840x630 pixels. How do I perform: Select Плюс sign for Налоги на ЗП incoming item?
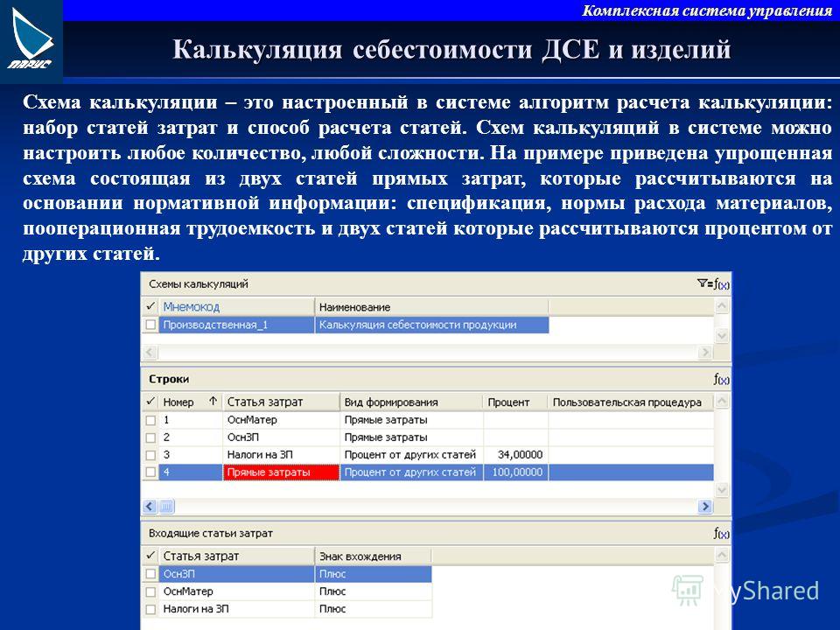click(x=373, y=609)
